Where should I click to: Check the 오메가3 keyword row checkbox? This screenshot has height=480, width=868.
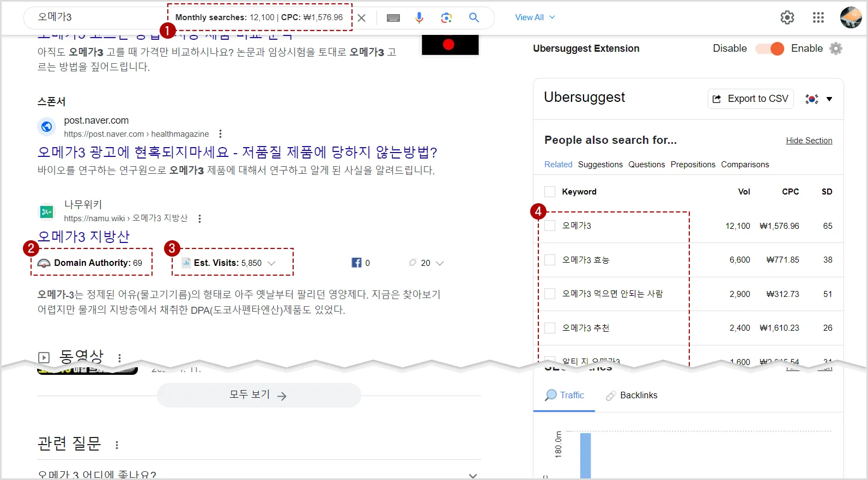point(550,226)
